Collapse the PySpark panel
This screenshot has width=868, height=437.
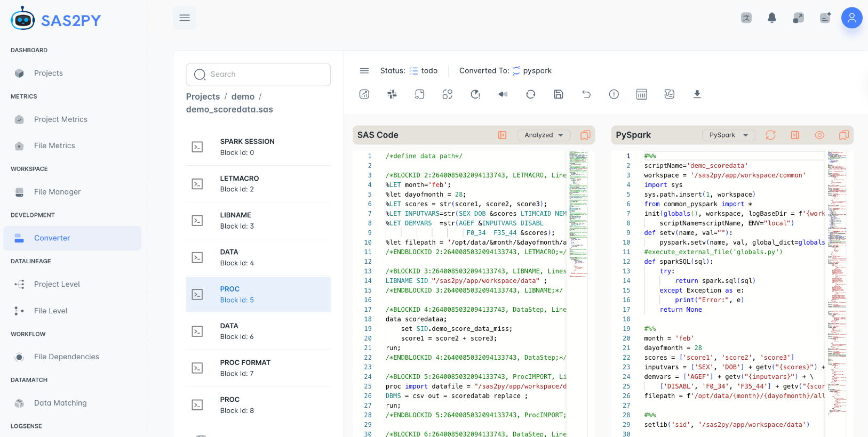pos(795,135)
